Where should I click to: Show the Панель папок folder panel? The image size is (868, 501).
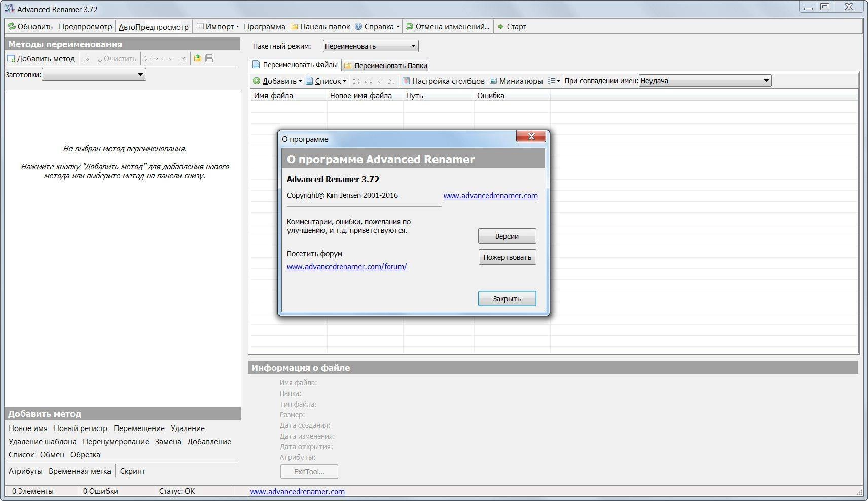tap(320, 27)
